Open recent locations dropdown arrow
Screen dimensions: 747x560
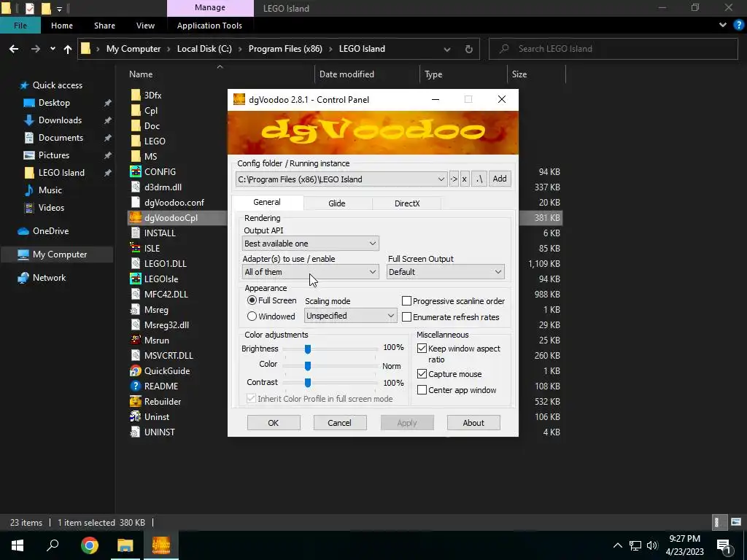(x=53, y=49)
